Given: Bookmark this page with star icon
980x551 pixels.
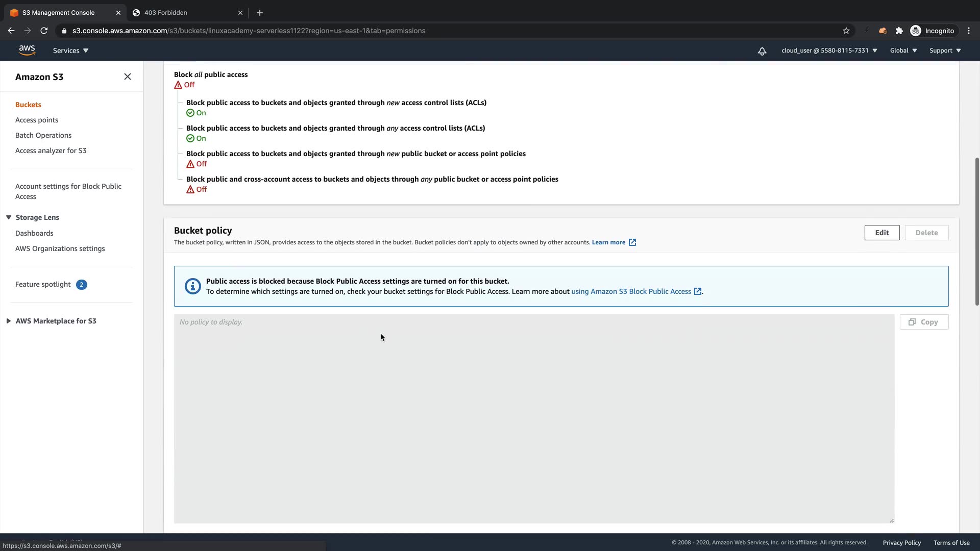Looking at the screenshot, I should [846, 31].
